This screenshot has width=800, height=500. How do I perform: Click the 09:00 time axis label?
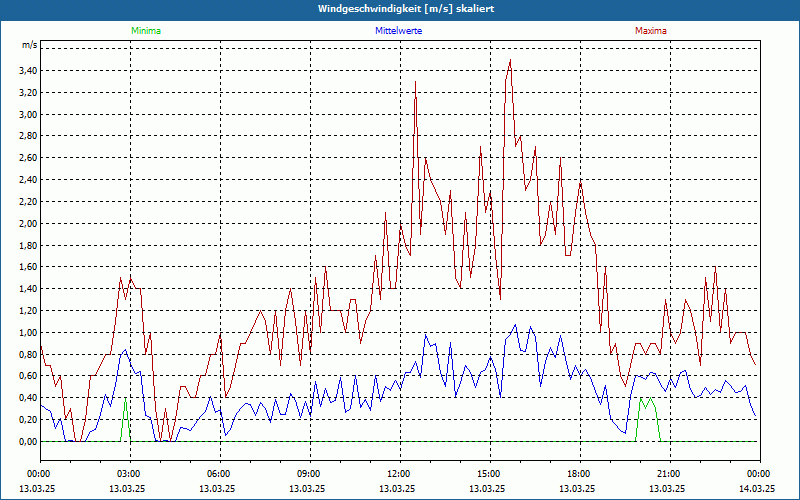click(308, 474)
